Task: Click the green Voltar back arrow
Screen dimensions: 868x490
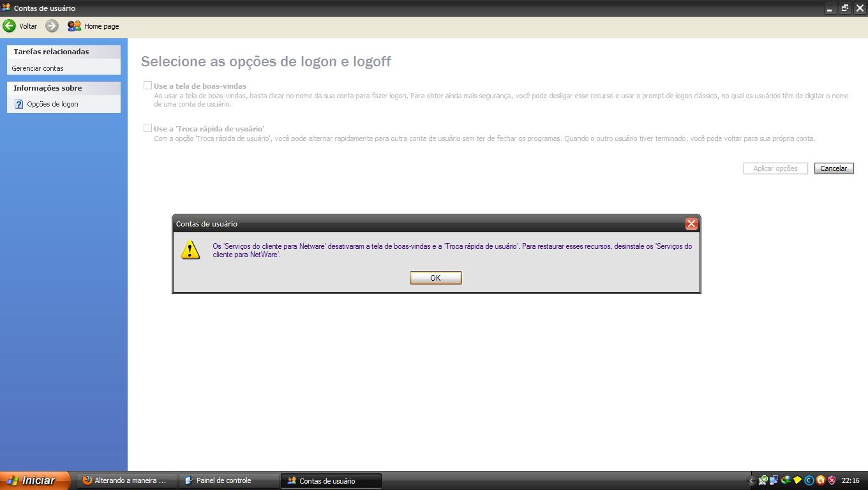Action: (10, 26)
